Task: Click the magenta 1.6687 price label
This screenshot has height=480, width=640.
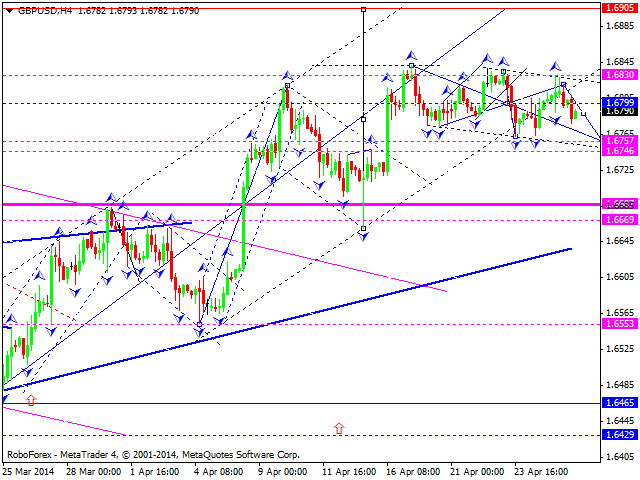Action: click(x=620, y=203)
